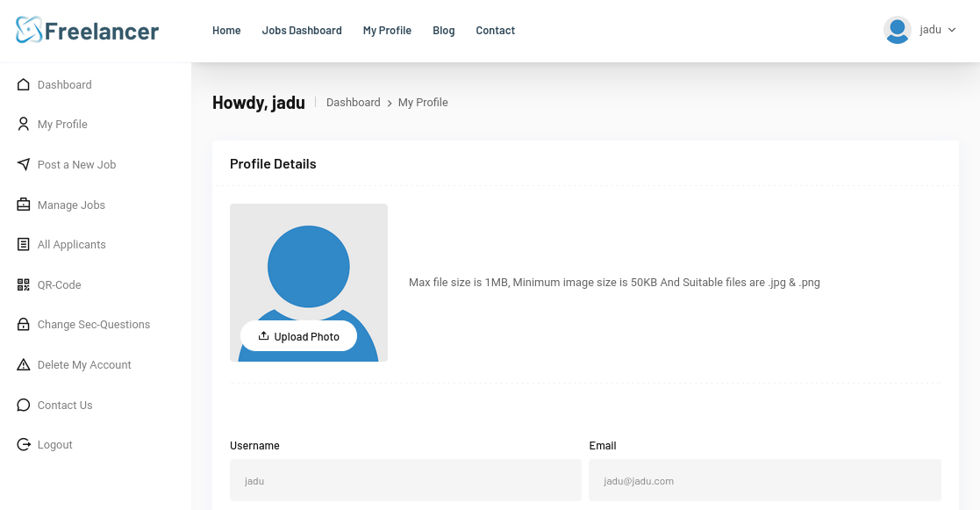Open QR-Code sidebar link

(x=60, y=285)
